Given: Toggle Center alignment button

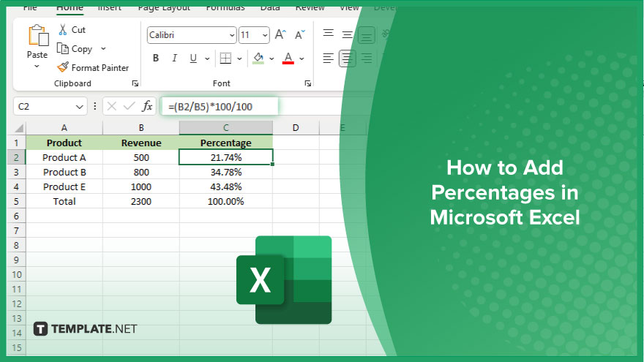Looking at the screenshot, I should 347,59.
